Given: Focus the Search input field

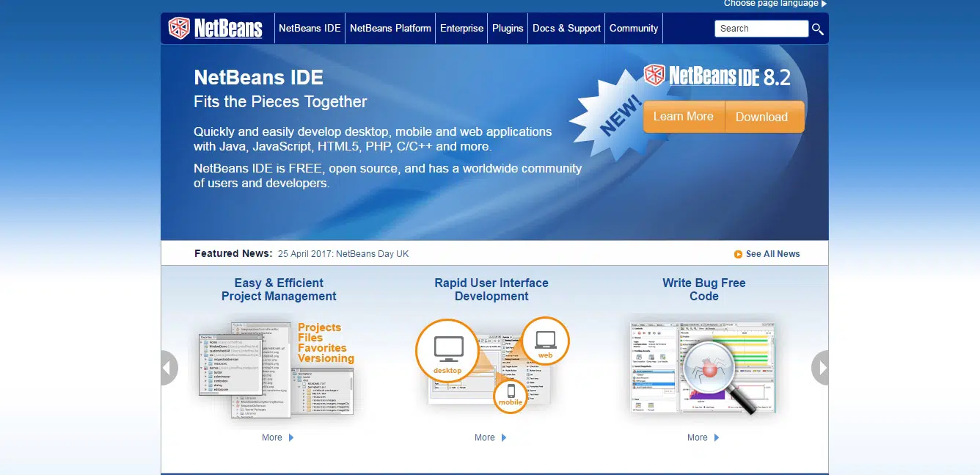Looking at the screenshot, I should (x=761, y=29).
